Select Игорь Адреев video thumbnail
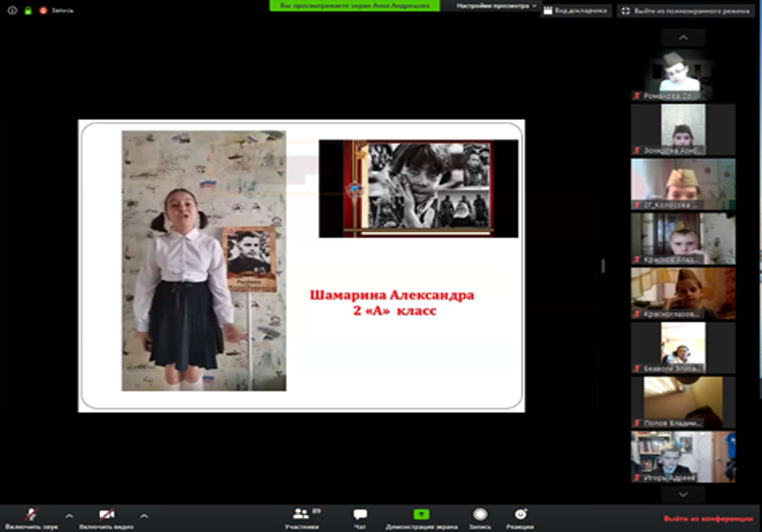This screenshot has height=532, width=762. 683,456
